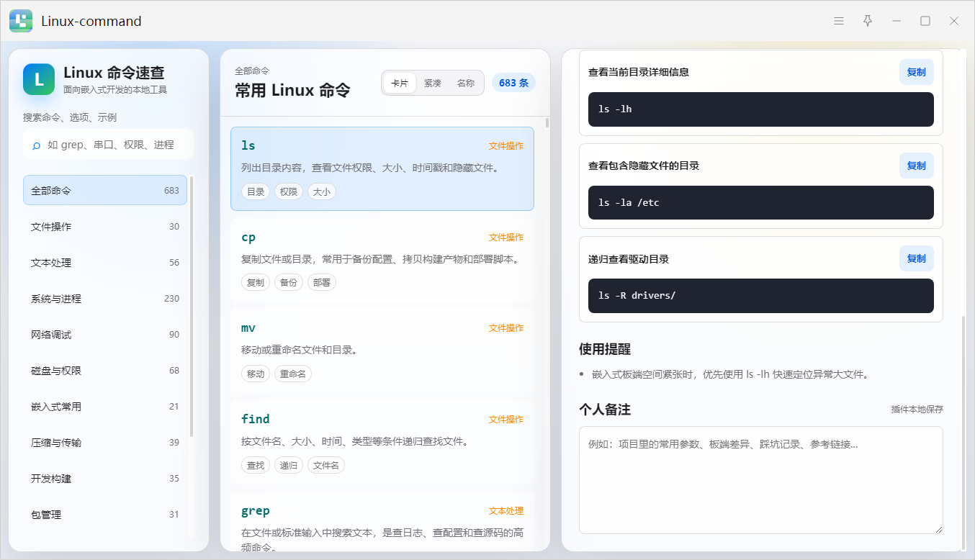975x560 pixels.
Task: Open the 磁盘与权限 category
Action: (x=105, y=371)
